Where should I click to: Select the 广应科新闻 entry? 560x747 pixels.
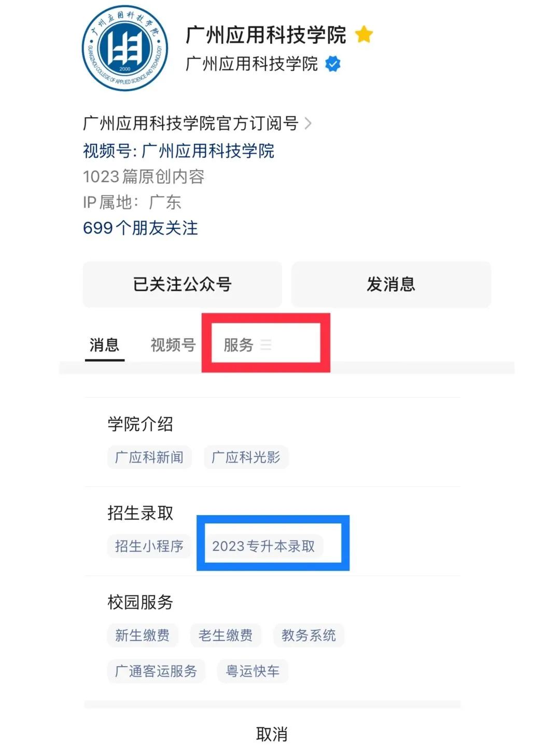(149, 458)
